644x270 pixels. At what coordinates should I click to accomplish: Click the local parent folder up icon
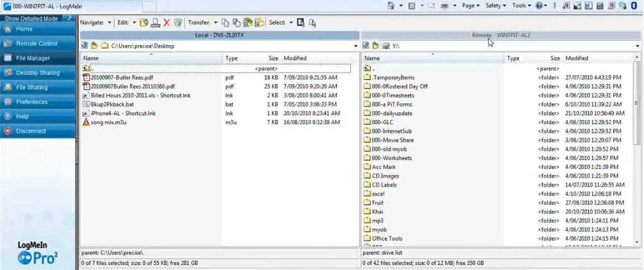coord(86,69)
